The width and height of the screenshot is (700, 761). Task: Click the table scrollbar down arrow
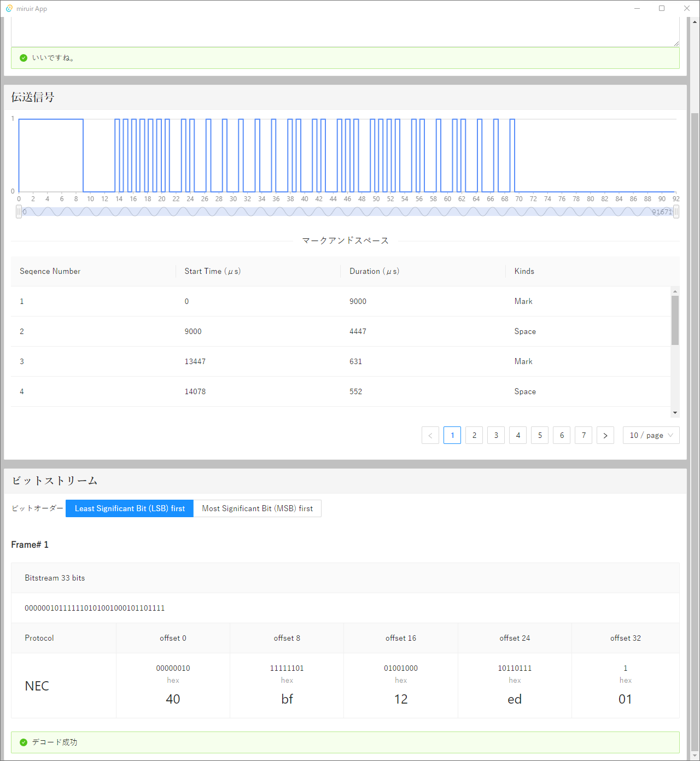675,413
